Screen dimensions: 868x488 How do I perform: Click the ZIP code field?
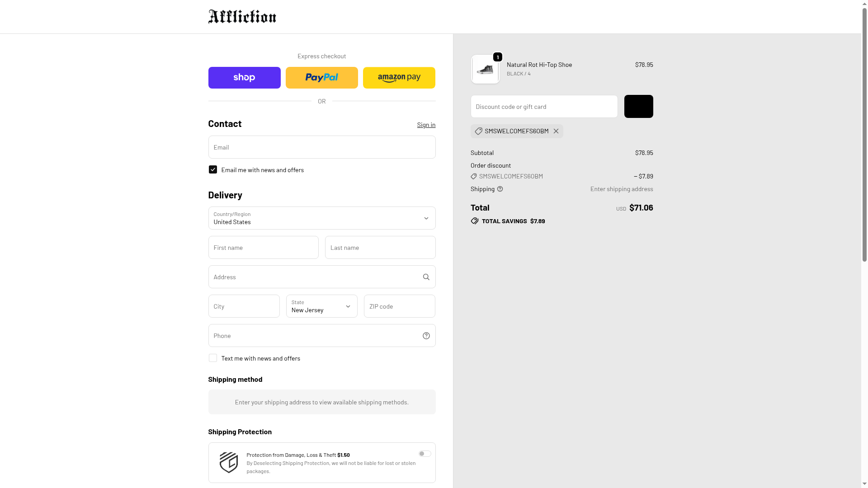[399, 306]
